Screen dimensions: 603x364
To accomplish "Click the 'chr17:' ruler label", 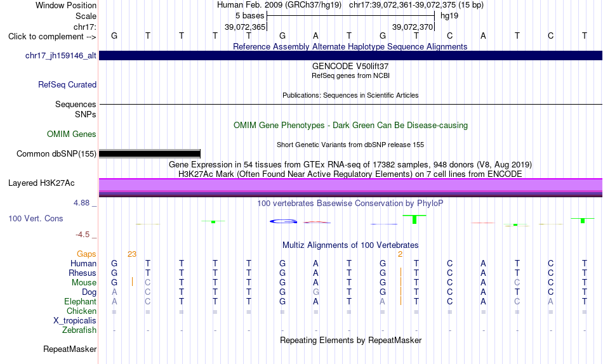I will [x=84, y=27].
